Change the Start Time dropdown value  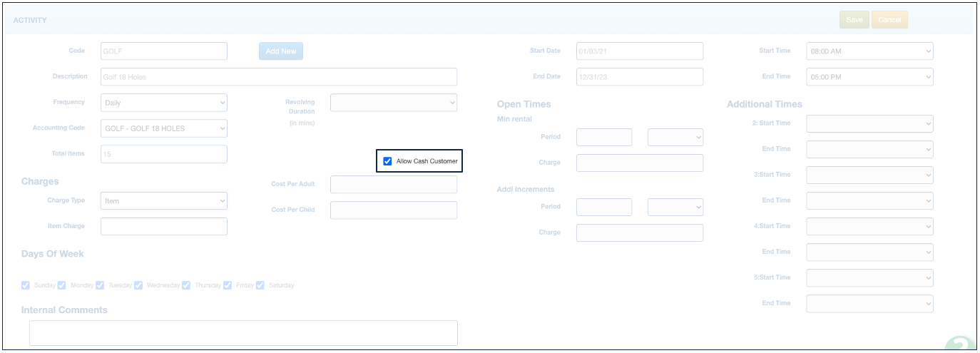tap(869, 51)
